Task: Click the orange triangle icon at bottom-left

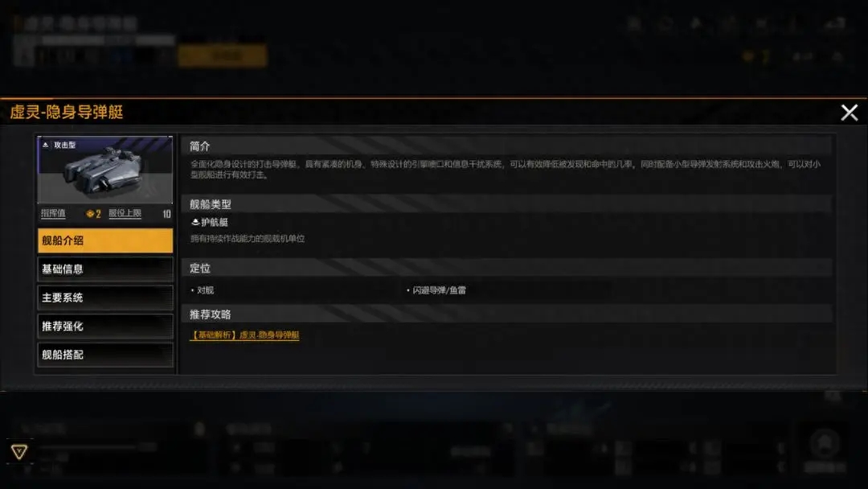Action: 18,452
